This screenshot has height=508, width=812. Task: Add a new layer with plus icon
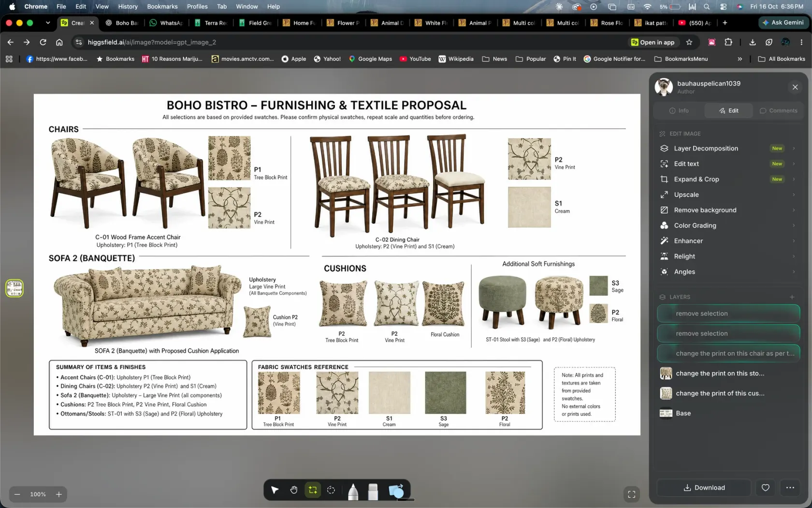point(792,297)
